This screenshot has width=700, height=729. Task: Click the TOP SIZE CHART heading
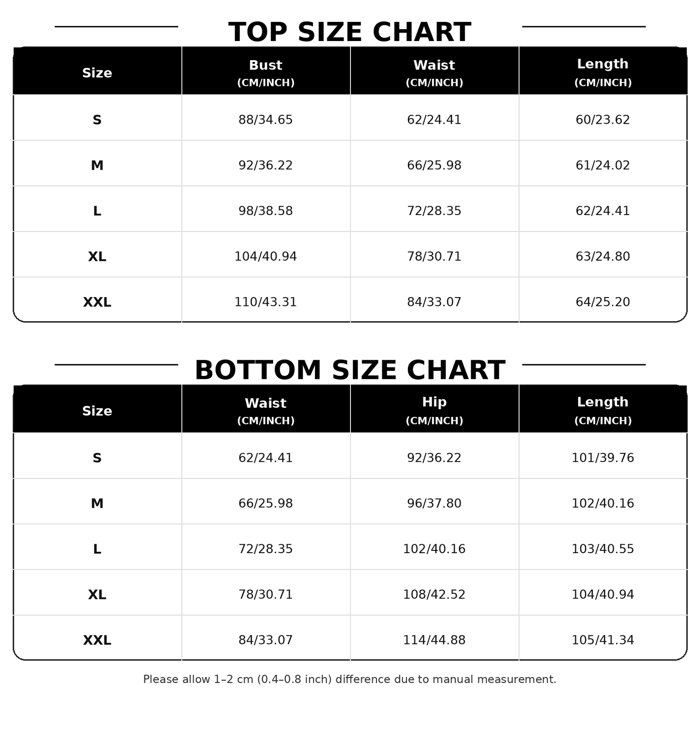[x=350, y=33]
